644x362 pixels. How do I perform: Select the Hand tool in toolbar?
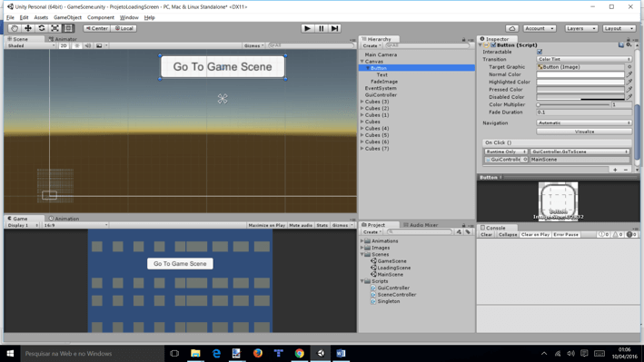click(15, 28)
